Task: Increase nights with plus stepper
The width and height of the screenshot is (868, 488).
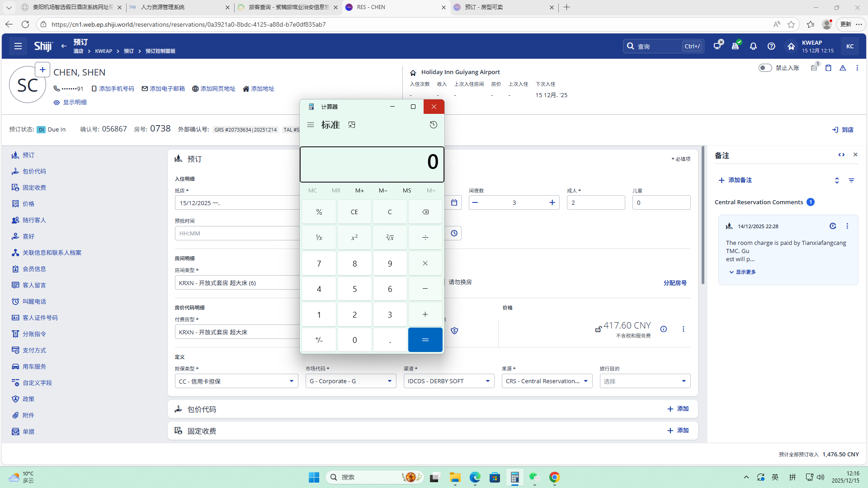Action: (x=552, y=202)
